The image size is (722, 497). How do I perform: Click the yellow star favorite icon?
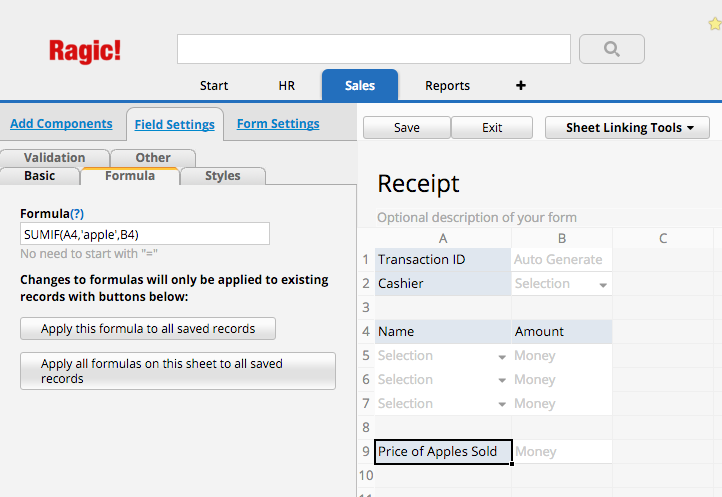coord(716,23)
